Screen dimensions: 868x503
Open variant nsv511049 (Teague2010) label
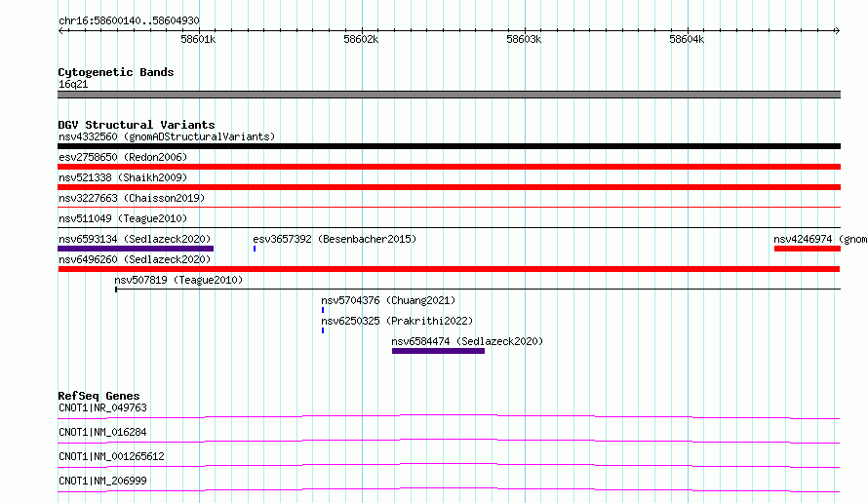pyautogui.click(x=123, y=218)
